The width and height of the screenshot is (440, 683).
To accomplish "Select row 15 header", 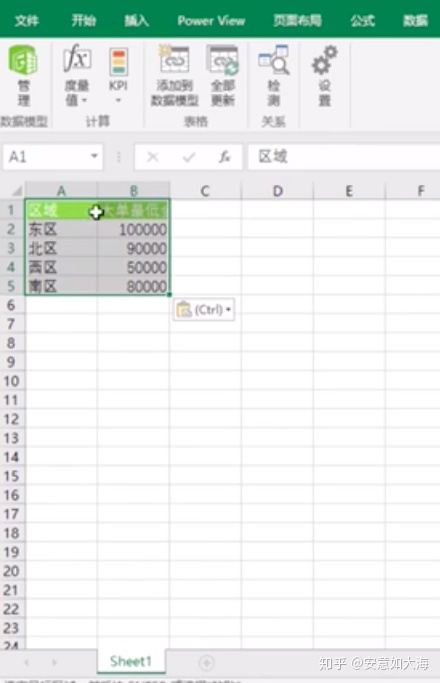I will (11, 476).
